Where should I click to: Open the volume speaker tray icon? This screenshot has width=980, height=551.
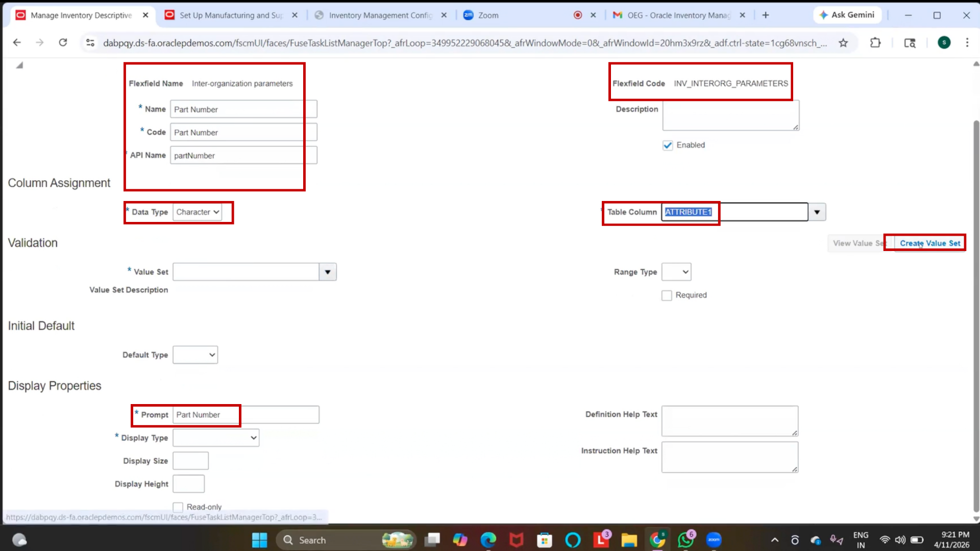[900, 540]
